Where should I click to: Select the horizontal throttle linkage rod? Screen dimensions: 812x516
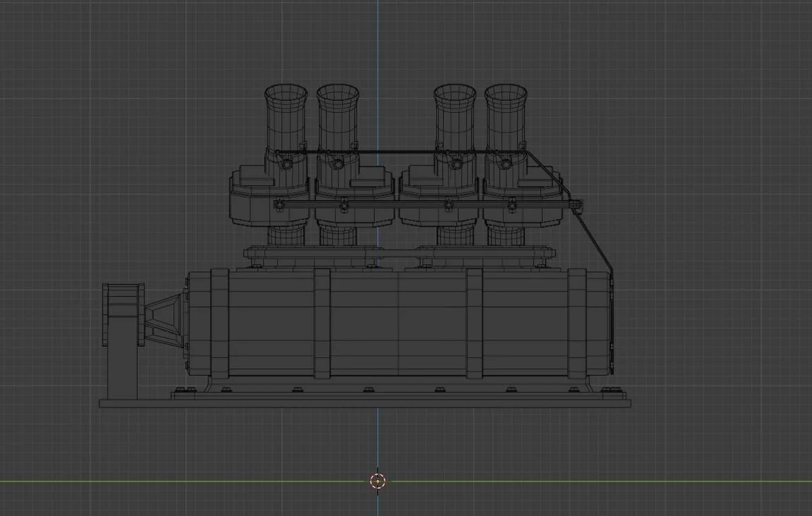point(428,205)
